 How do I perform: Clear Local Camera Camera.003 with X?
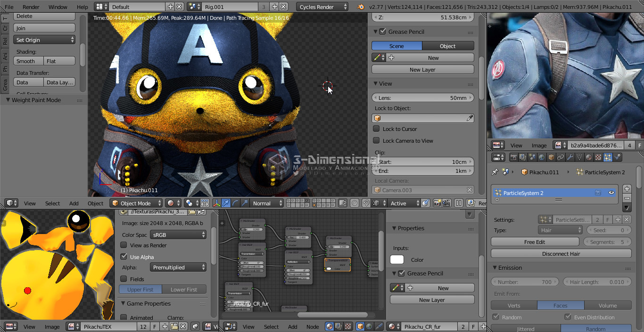[470, 190]
